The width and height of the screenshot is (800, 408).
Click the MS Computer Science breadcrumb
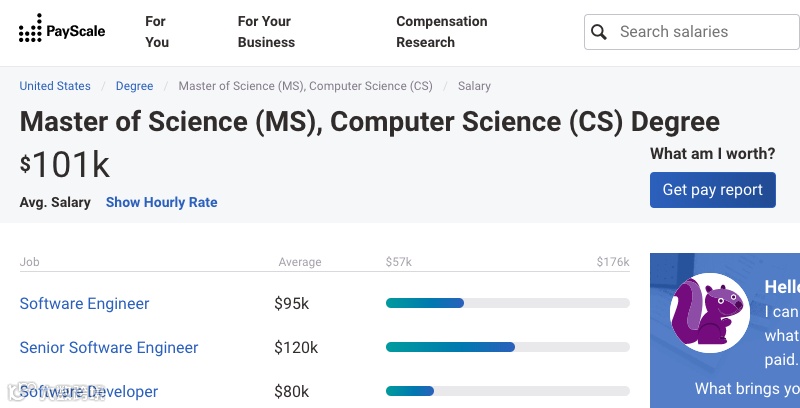[305, 86]
